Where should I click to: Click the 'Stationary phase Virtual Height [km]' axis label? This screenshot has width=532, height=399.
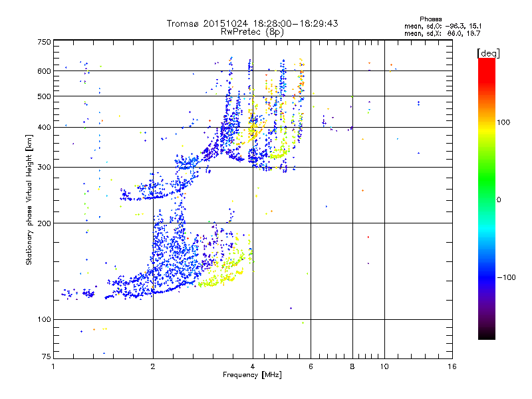pos(29,199)
